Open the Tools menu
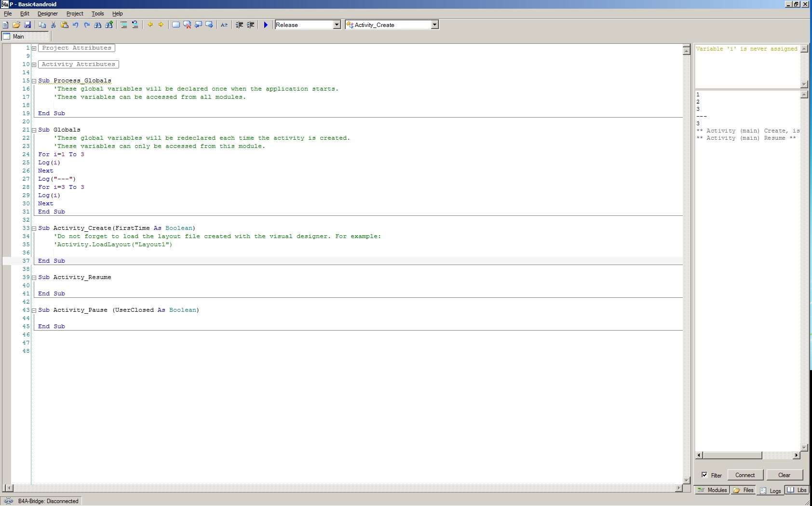 pyautogui.click(x=98, y=13)
